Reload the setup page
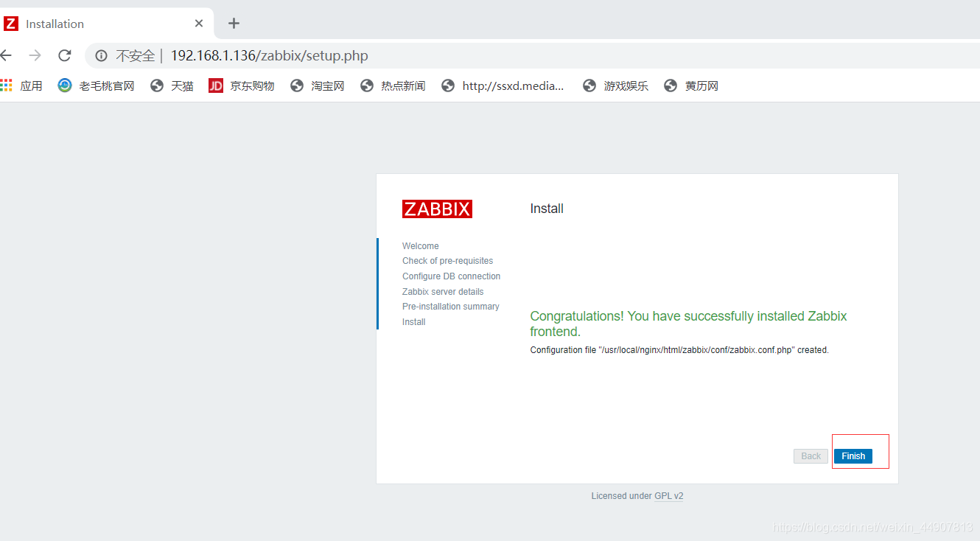The width and height of the screenshot is (980, 541). click(x=65, y=55)
